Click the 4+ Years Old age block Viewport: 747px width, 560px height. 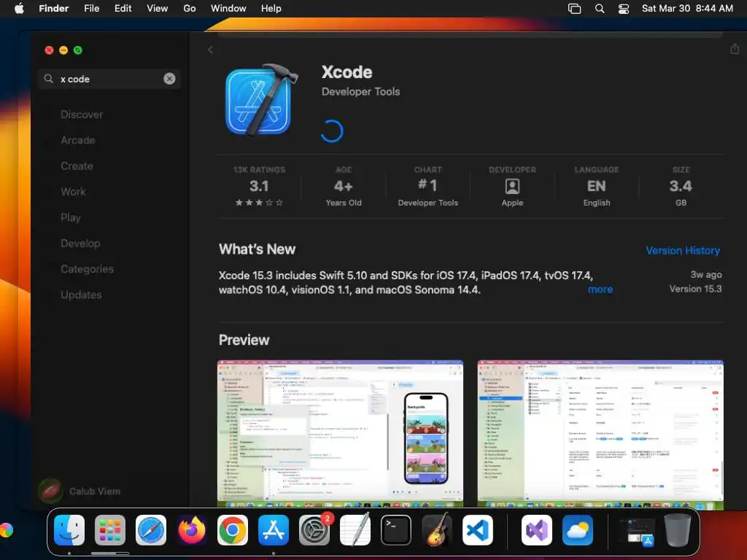[x=344, y=186]
